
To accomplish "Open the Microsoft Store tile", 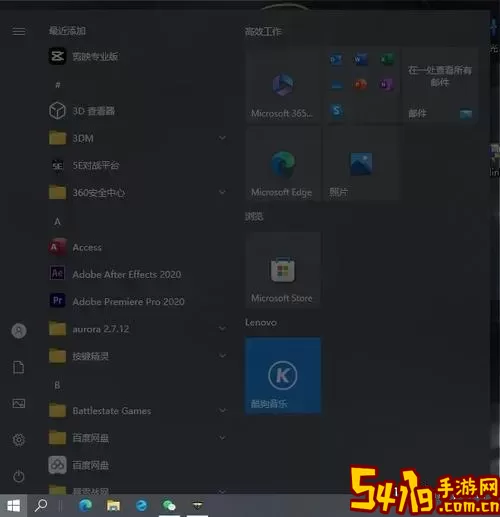I will (x=283, y=270).
